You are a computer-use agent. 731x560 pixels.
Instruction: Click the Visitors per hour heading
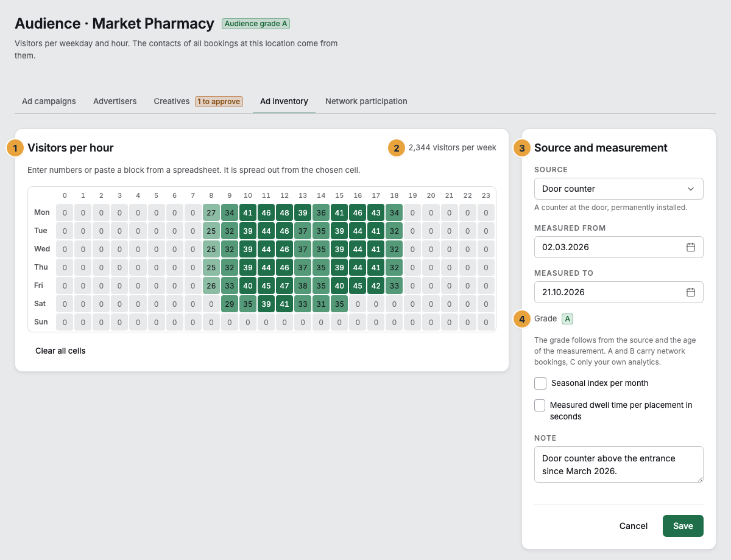[x=71, y=148]
